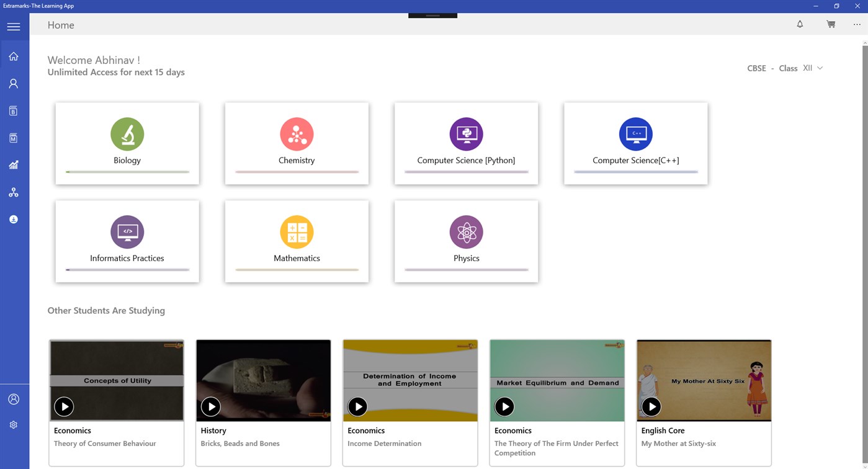Click the 'English Core' card title
This screenshot has width=868, height=469.
663,431
